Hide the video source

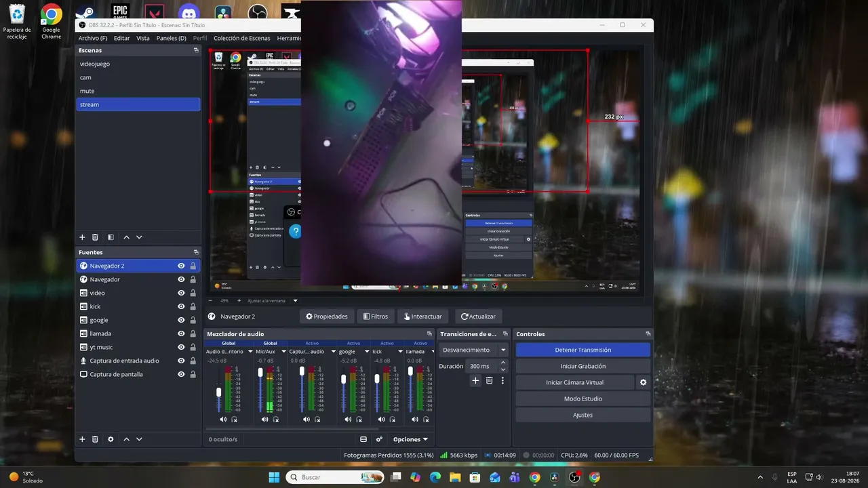(181, 293)
